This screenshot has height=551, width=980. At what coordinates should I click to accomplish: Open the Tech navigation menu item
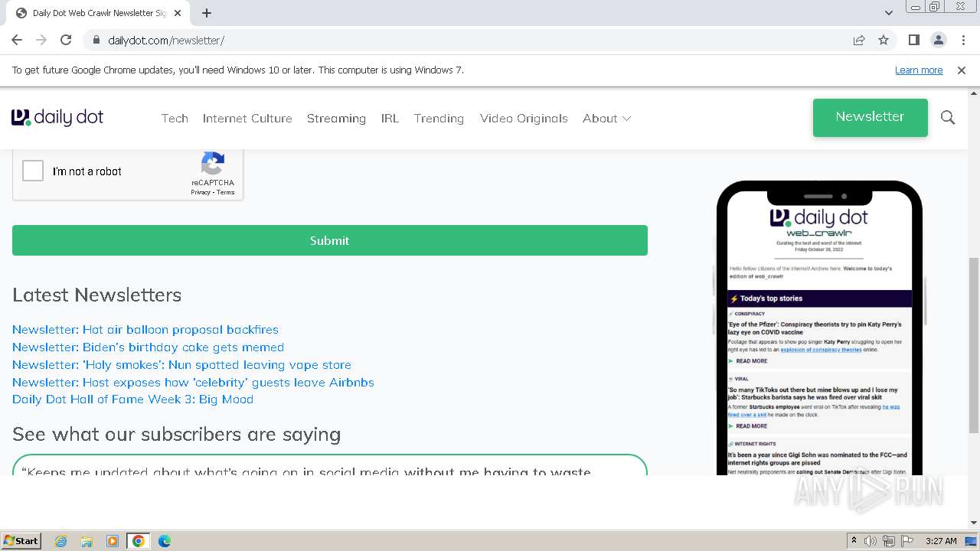tap(175, 118)
